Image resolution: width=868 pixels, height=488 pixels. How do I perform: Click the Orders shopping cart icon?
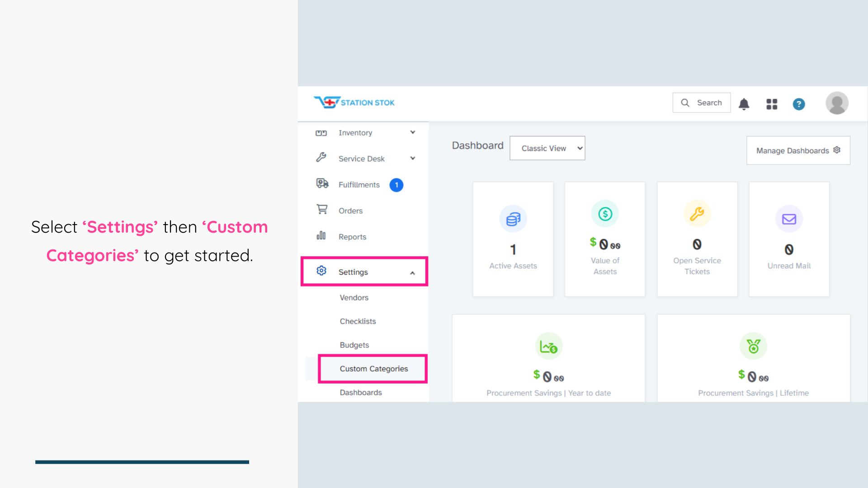tap(322, 210)
